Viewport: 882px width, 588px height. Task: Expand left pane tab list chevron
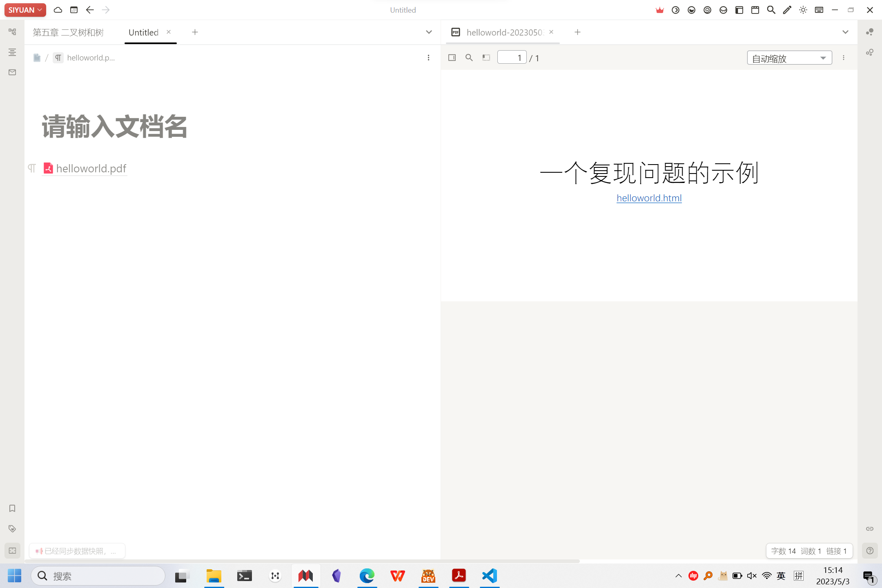point(429,32)
